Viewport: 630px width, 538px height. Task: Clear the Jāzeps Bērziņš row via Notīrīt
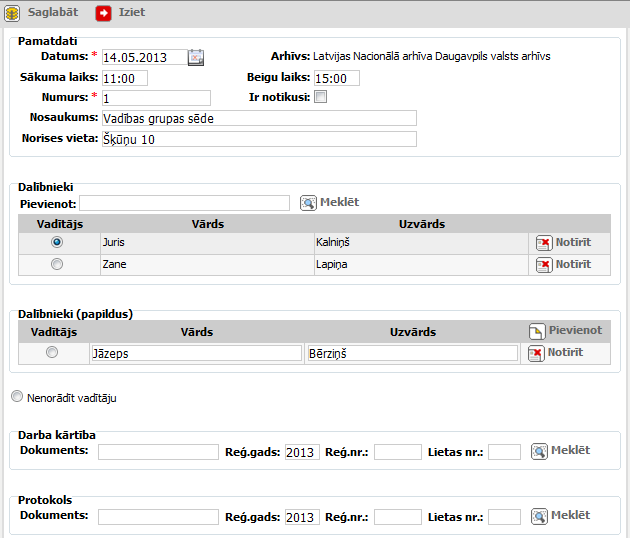tap(536, 353)
